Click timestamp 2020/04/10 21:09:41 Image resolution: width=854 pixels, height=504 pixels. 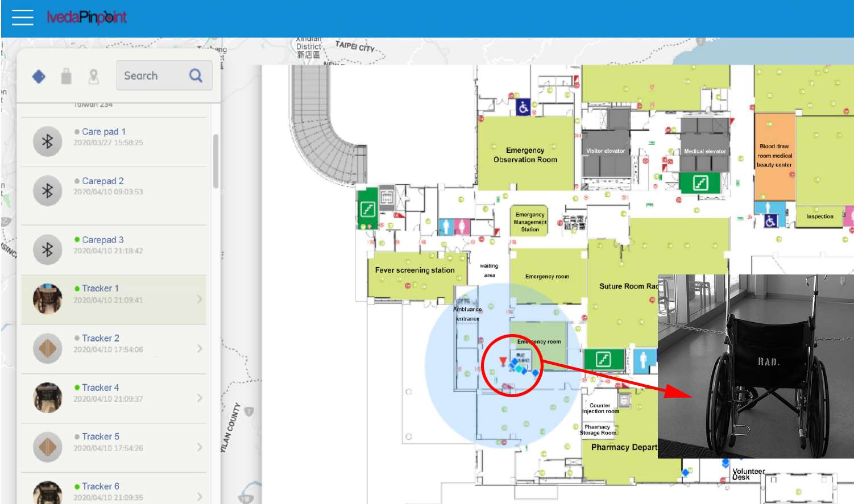[x=108, y=300]
